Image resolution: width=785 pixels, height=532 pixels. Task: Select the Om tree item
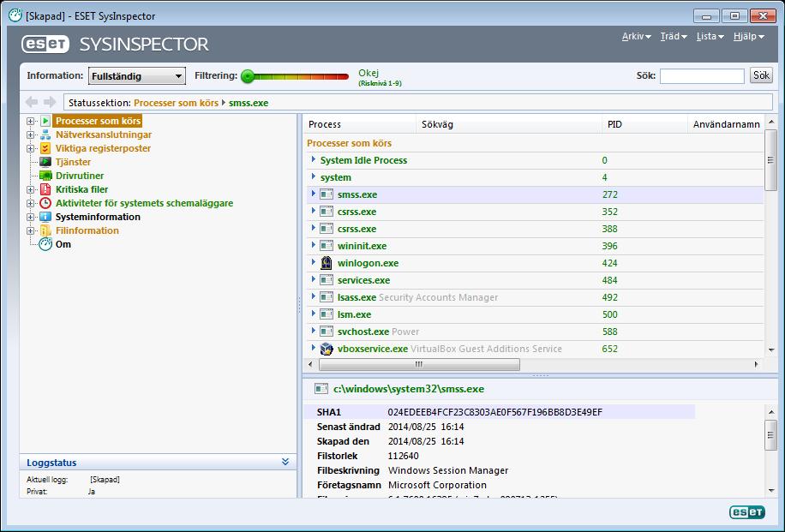[63, 244]
